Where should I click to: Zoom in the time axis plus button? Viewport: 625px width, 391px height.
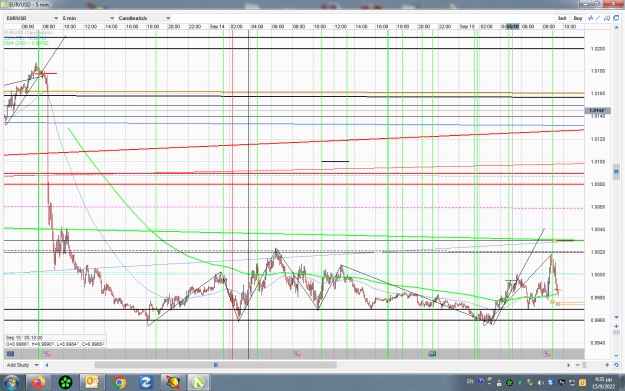(607, 365)
